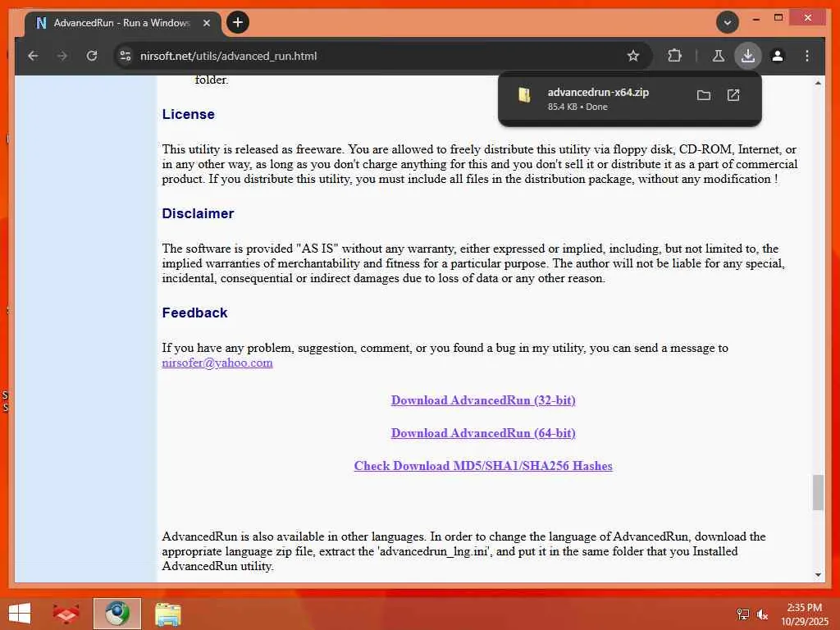Reload the nirsoft page

point(92,56)
